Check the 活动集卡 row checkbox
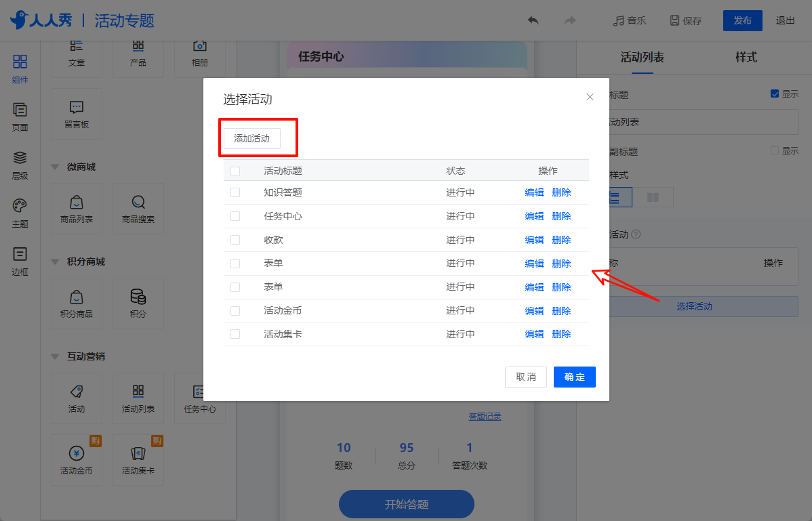This screenshot has height=521, width=812. pyautogui.click(x=235, y=334)
